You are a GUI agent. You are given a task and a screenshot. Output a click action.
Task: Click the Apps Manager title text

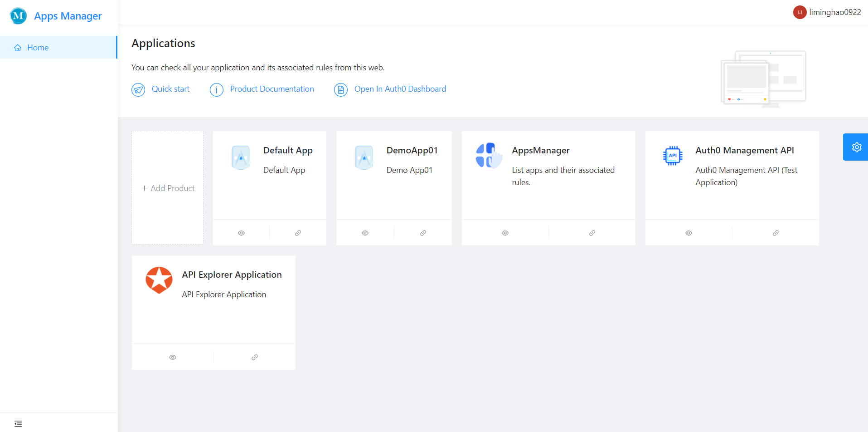[68, 16]
